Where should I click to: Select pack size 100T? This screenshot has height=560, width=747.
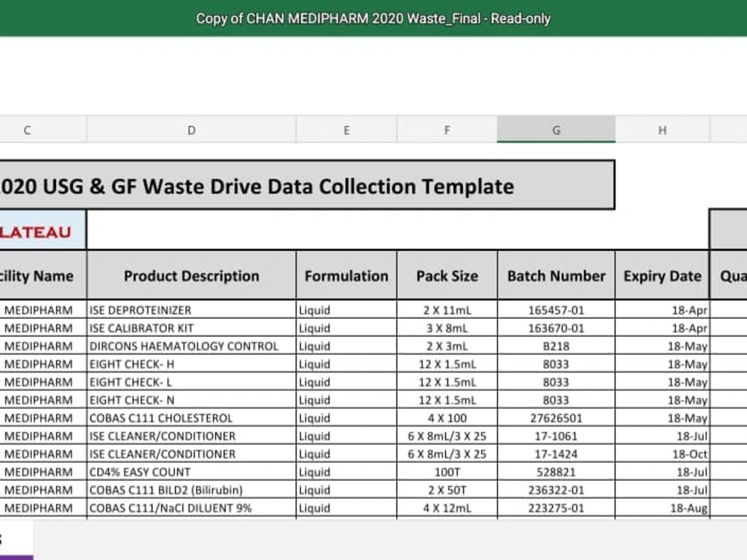click(x=447, y=472)
